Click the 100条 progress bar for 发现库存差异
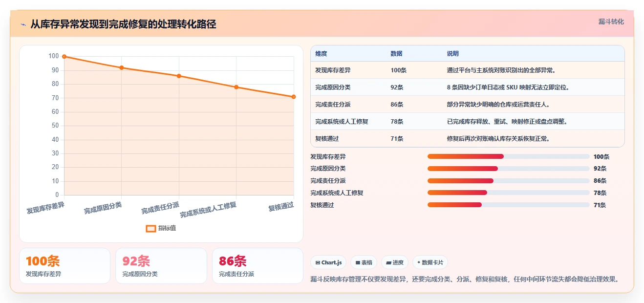 point(508,156)
